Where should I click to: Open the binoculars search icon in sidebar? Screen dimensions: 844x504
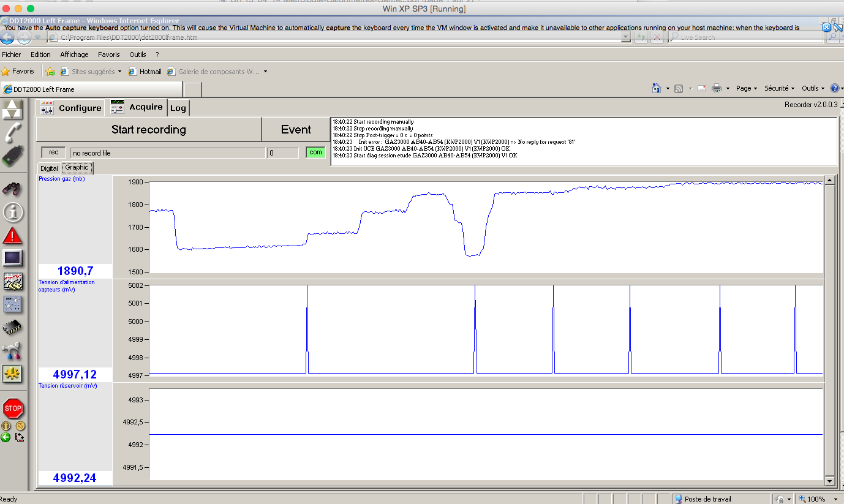click(12, 189)
